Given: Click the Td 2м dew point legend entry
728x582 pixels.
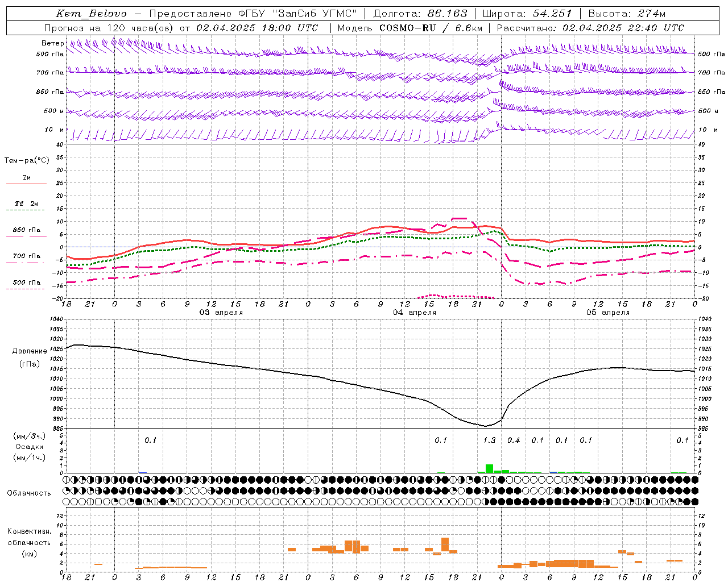Looking at the screenshot, I should [27, 203].
